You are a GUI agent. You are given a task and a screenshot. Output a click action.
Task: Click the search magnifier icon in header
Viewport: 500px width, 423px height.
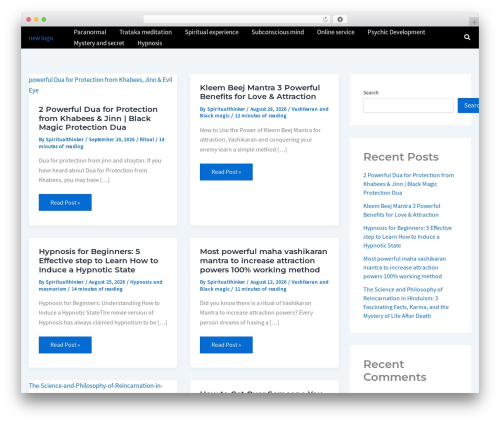[x=467, y=37]
